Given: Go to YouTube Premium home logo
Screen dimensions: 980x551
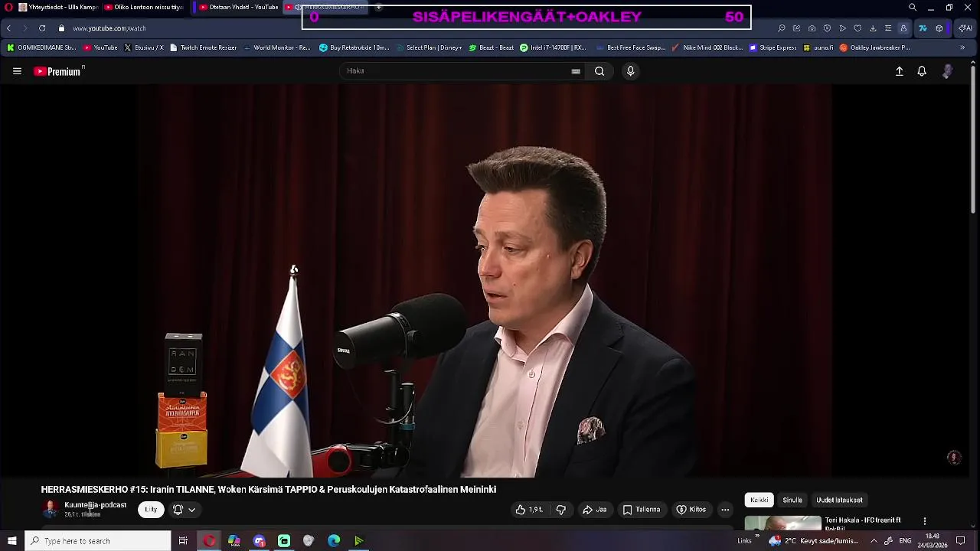Looking at the screenshot, I should pyautogui.click(x=58, y=71).
